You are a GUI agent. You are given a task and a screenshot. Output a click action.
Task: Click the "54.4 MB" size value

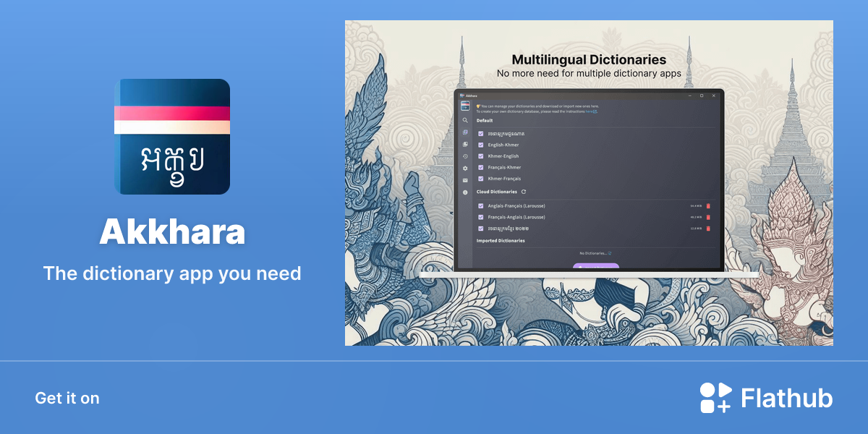click(x=696, y=206)
